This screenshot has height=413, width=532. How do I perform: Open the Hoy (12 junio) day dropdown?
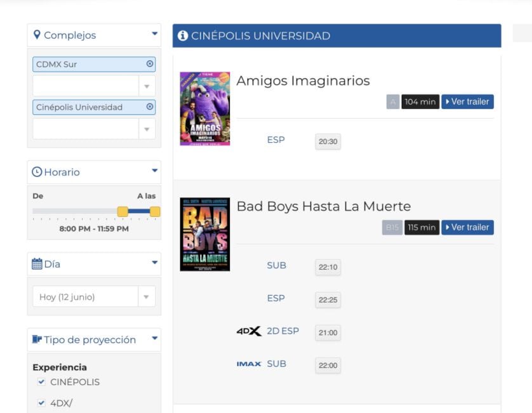click(147, 296)
